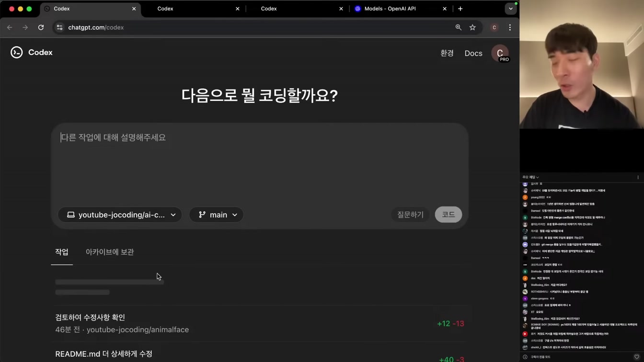
Task: Expand the main branch dropdown
Action: [x=217, y=215]
